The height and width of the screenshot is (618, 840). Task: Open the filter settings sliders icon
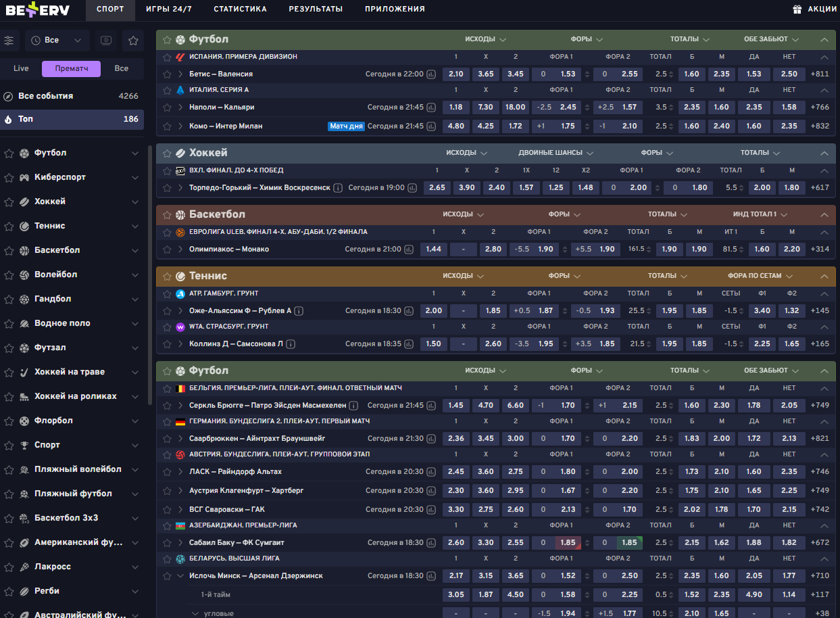click(x=9, y=41)
